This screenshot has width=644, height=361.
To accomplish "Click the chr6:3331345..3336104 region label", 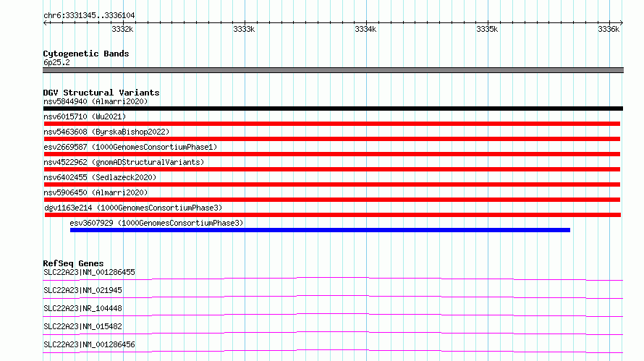I will (x=89, y=15).
